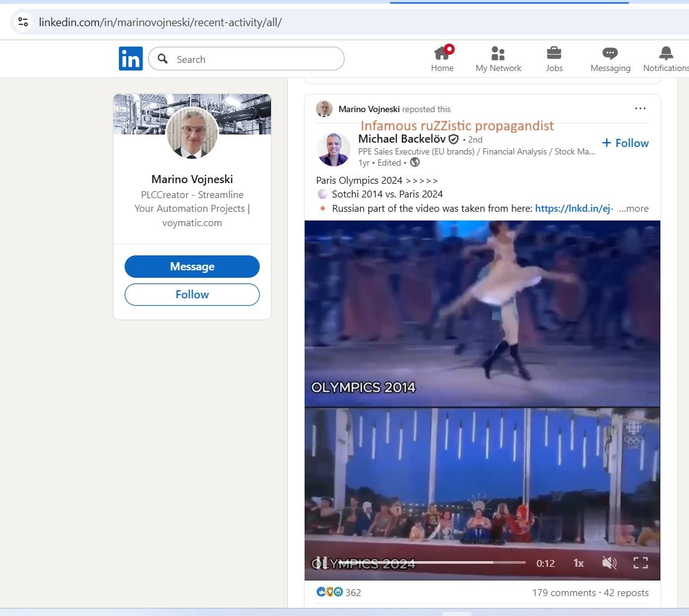This screenshot has width=689, height=616.
Task: Click the PLCCreator headline in profile card
Action: coord(192,209)
